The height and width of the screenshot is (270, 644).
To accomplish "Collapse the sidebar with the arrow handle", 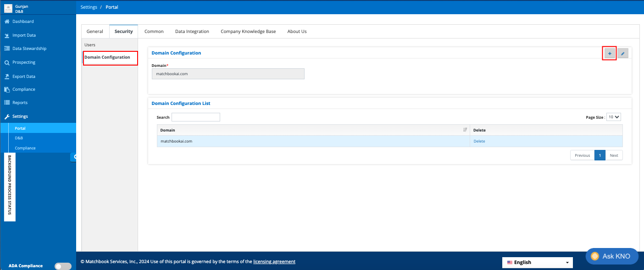I will 73,157.
